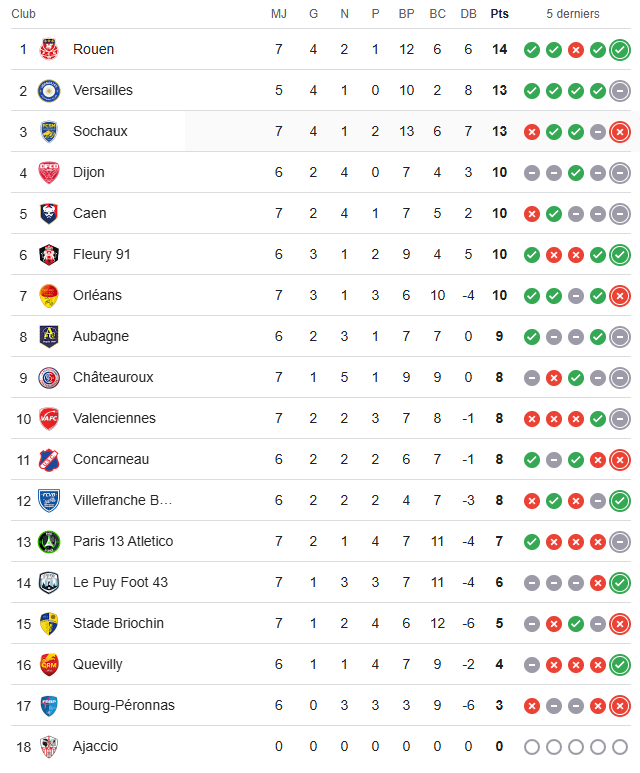The width and height of the screenshot is (640, 773).
Task: Click the Ajaccio team crest
Action: point(48,746)
